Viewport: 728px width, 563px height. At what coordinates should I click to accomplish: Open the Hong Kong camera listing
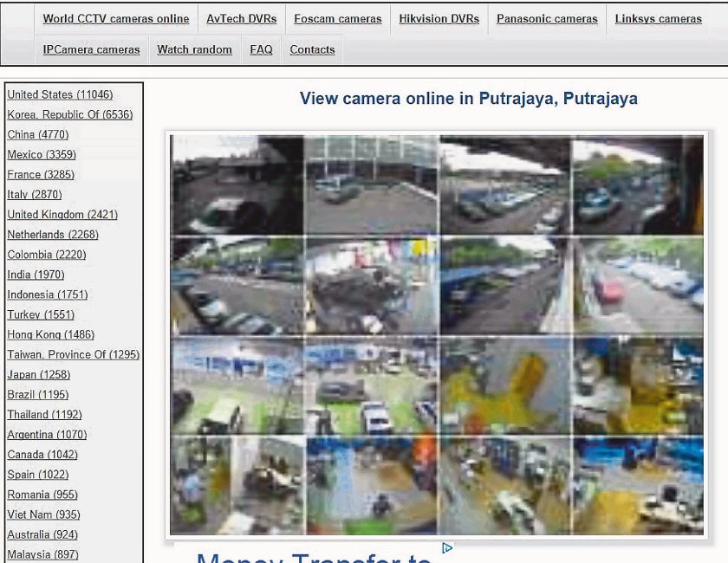click(50, 334)
